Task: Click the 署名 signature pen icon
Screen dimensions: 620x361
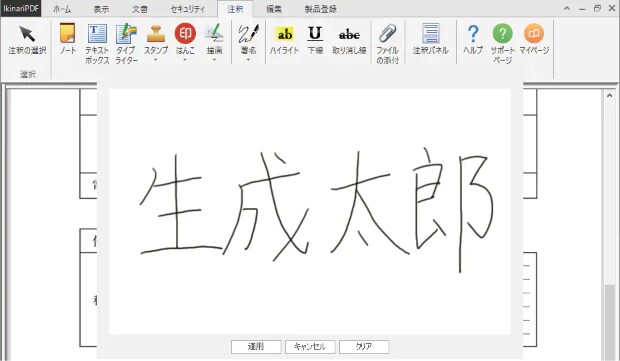Action: point(248,34)
